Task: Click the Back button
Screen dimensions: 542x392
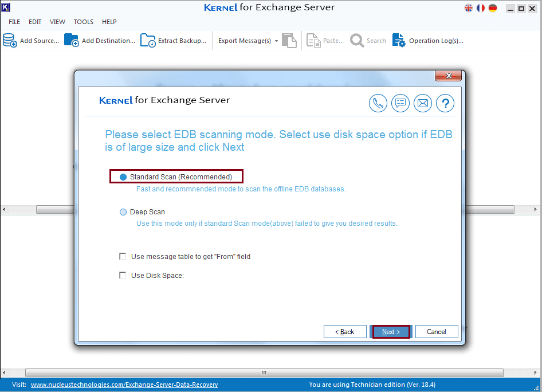Action: pyautogui.click(x=345, y=332)
